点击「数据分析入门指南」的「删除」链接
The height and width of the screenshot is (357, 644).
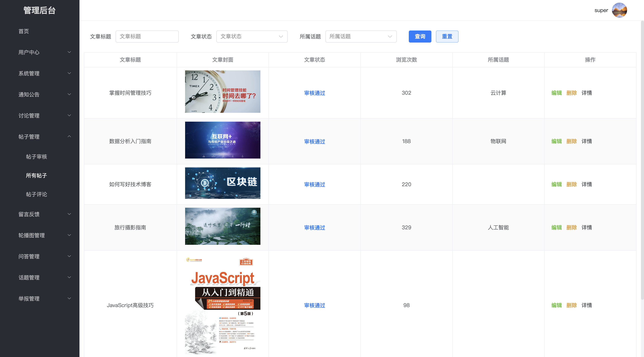click(x=572, y=141)
